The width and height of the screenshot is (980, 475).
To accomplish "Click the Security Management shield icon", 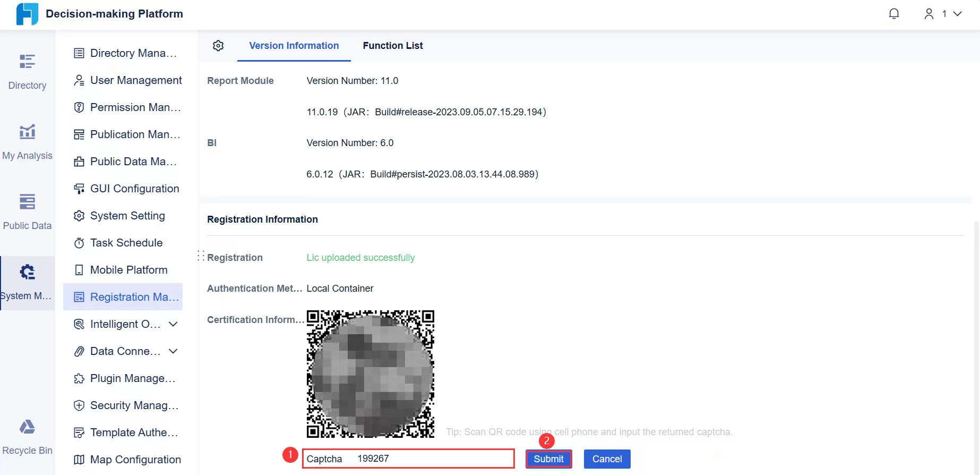I will pyautogui.click(x=79, y=405).
